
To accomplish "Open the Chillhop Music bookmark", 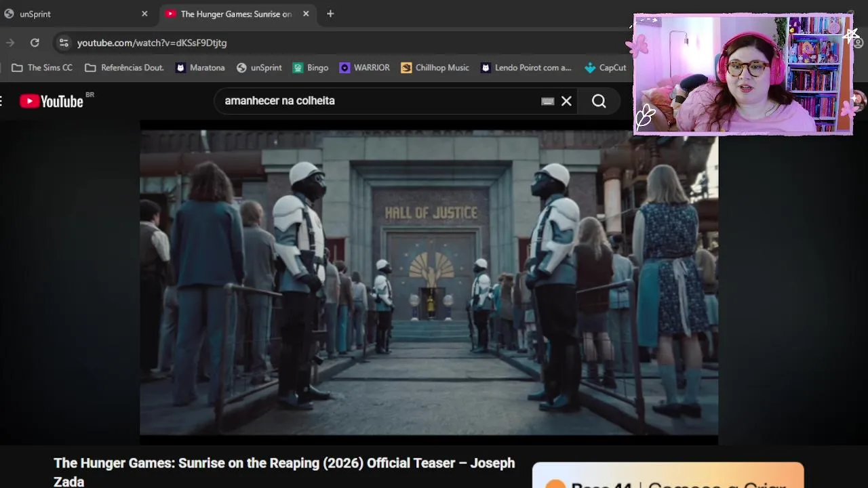I will click(435, 68).
